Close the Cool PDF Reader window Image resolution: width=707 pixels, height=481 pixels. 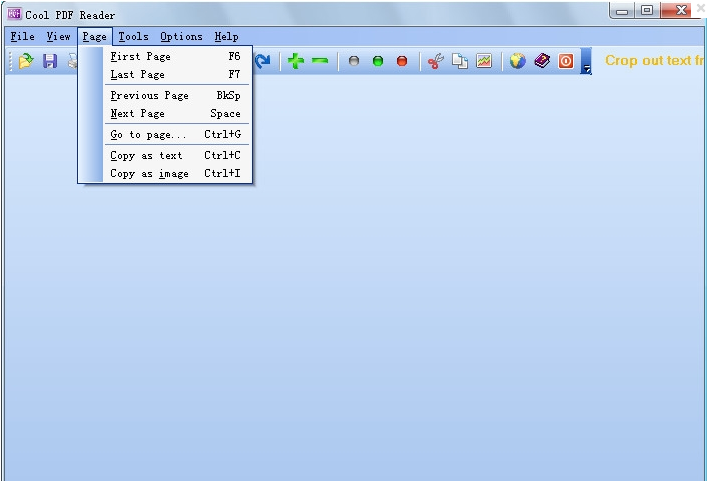[681, 10]
